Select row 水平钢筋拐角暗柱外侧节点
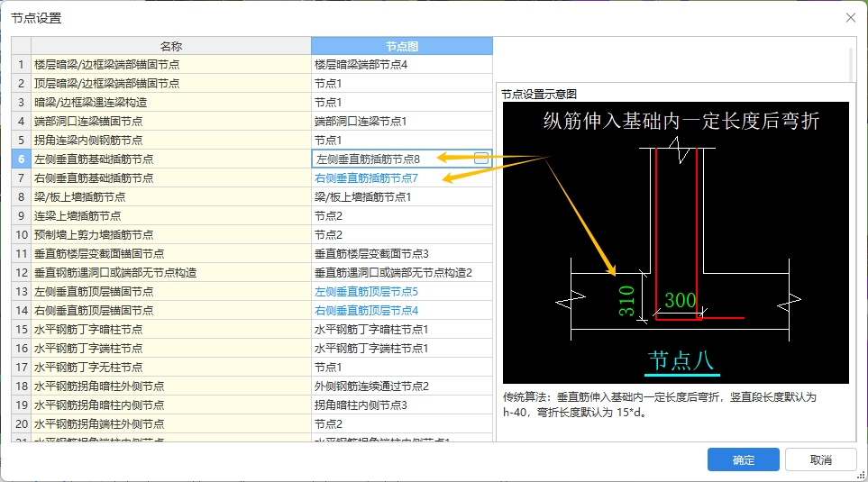This screenshot has height=482, width=868. coord(171,386)
